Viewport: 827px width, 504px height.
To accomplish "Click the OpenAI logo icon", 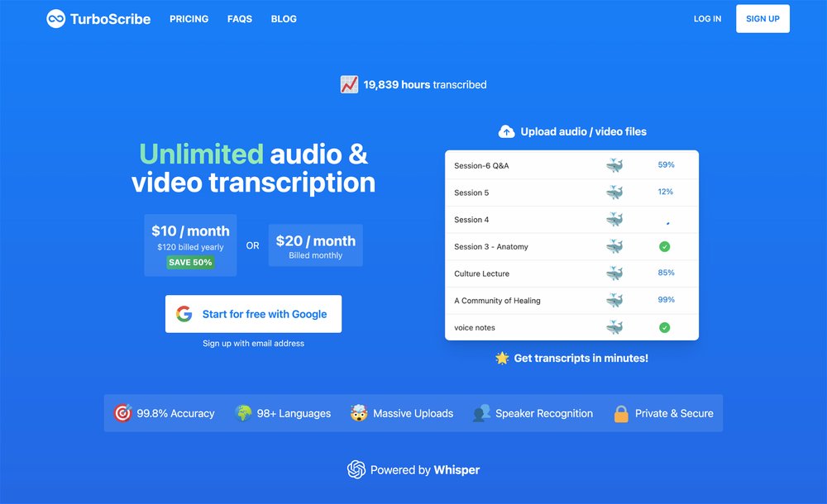I will [x=356, y=469].
